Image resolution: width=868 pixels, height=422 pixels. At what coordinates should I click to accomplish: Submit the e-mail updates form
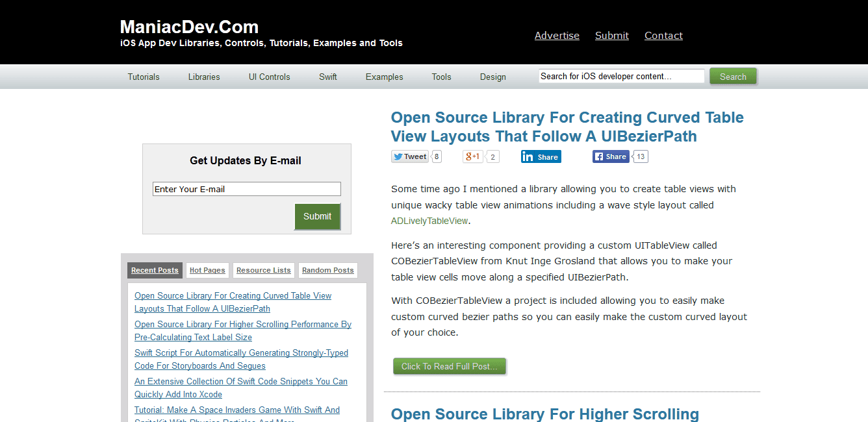pos(317,216)
